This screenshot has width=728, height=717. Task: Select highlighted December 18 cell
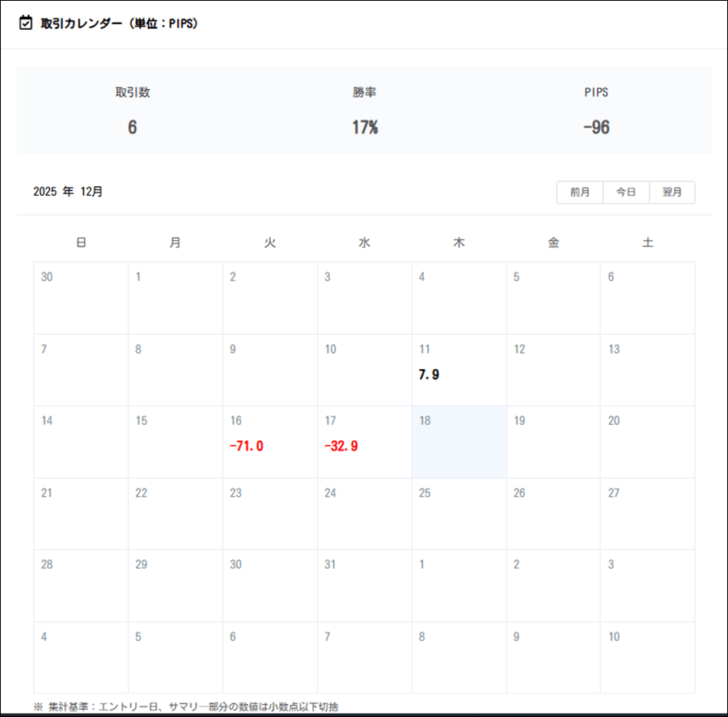tap(459, 442)
